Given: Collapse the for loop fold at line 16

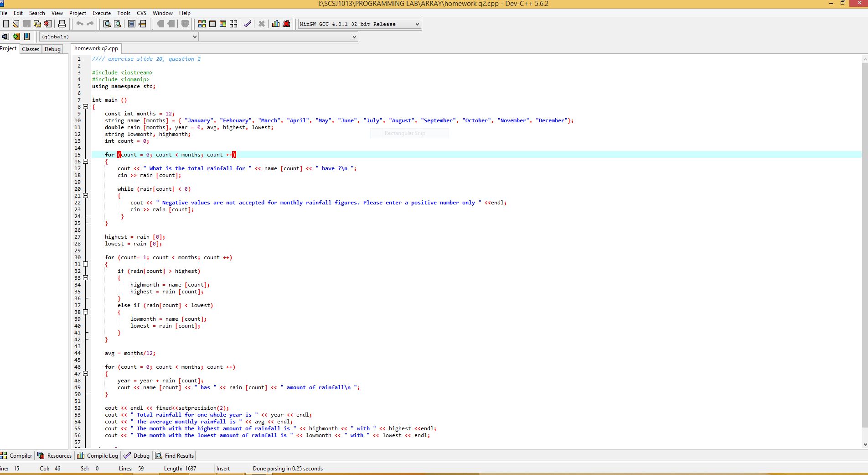Looking at the screenshot, I should [85, 162].
